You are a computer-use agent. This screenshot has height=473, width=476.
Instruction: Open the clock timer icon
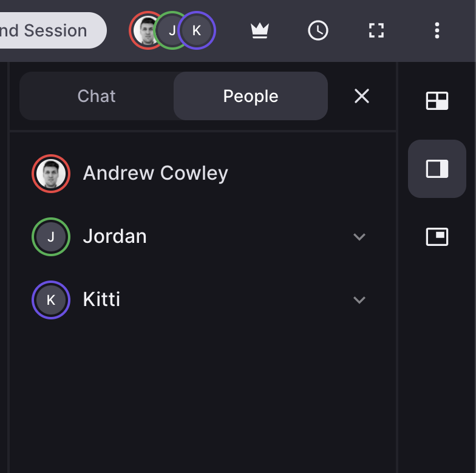click(318, 30)
